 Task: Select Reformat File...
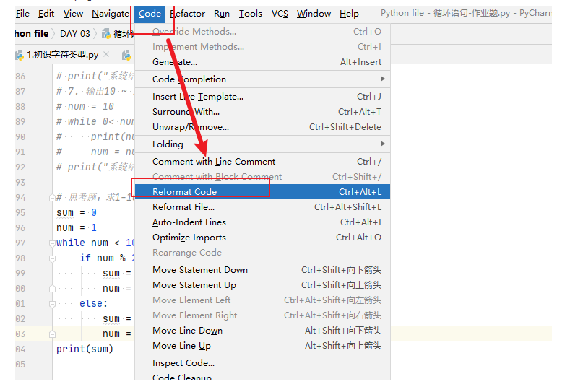tap(262, 207)
